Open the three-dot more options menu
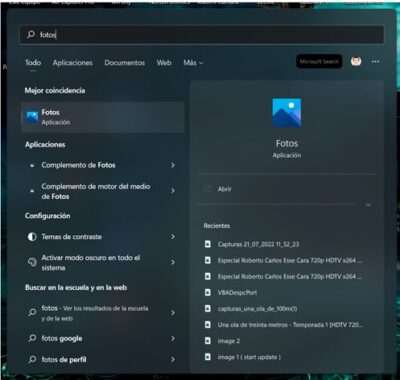This screenshot has height=380, width=400. [375, 62]
